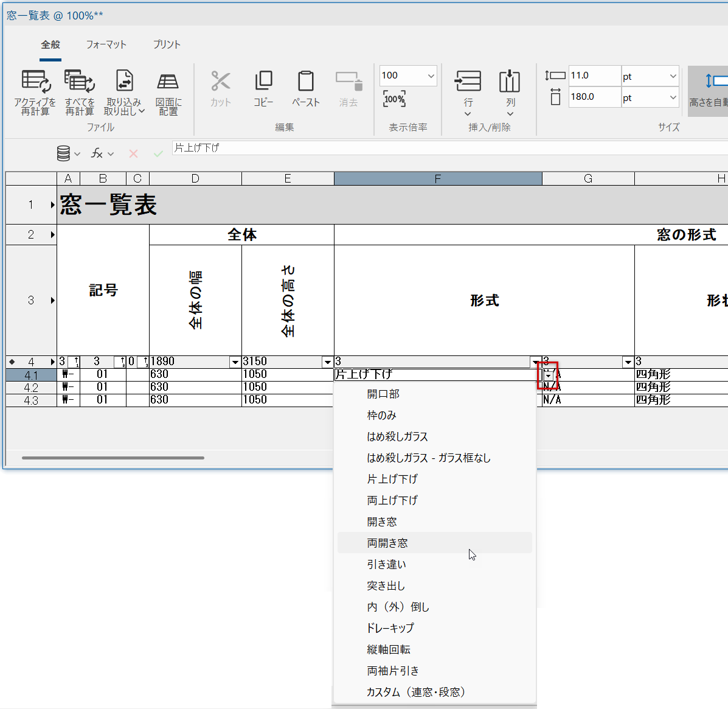Image resolution: width=728 pixels, height=709 pixels.
Task: Click the コピー icon
Action: click(x=263, y=82)
